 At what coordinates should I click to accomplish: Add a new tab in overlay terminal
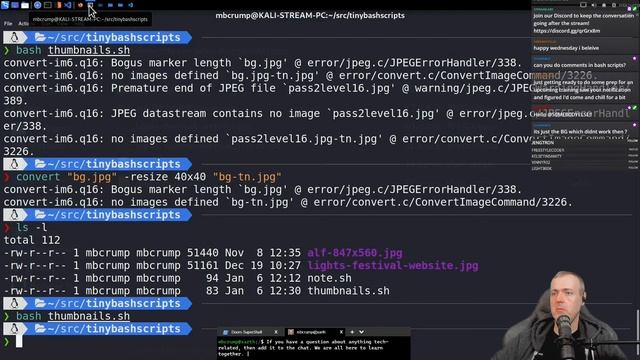click(352, 332)
